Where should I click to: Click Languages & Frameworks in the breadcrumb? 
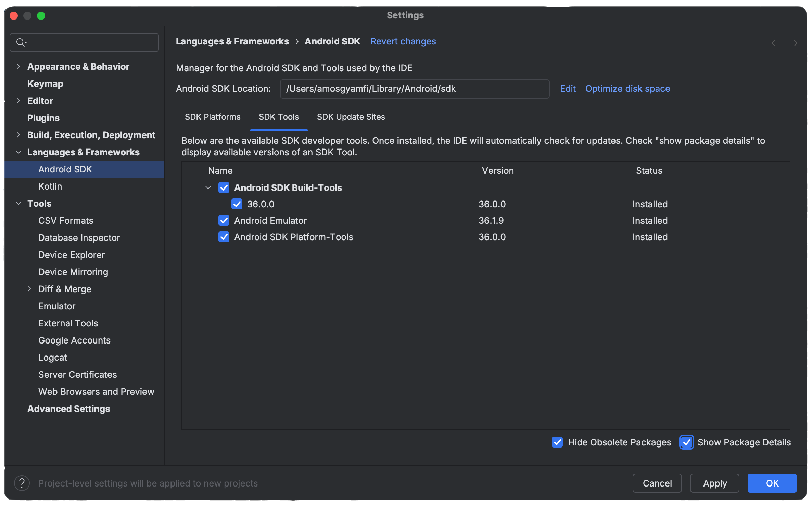pyautogui.click(x=232, y=41)
